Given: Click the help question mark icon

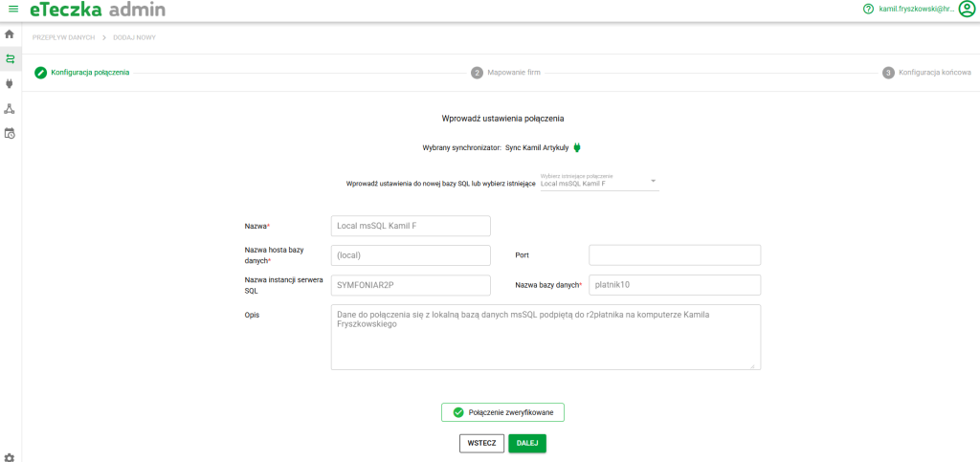Looking at the screenshot, I should coord(868,10).
